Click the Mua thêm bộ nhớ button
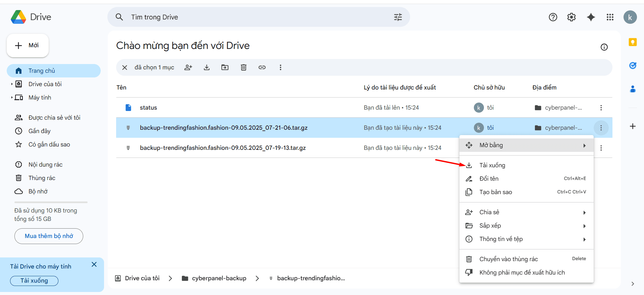Screen dimensions: 644x295 [49, 236]
